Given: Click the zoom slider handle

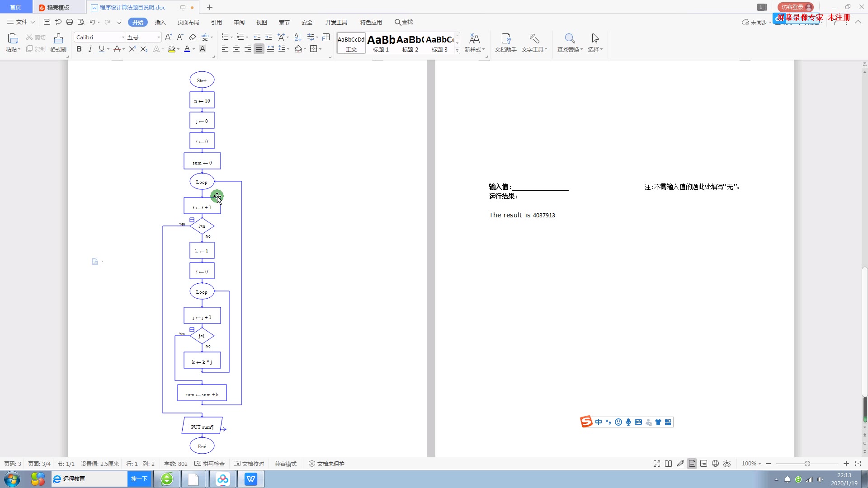Looking at the screenshot, I should [807, 464].
